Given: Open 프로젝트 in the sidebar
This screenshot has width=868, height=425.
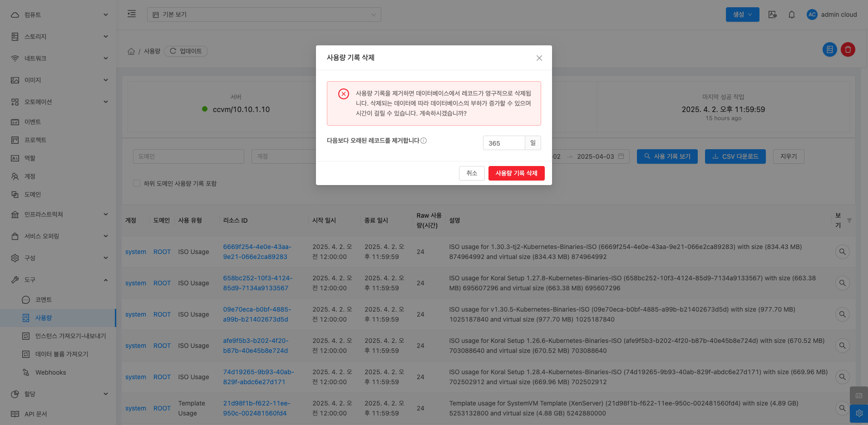Looking at the screenshot, I should coord(58,140).
